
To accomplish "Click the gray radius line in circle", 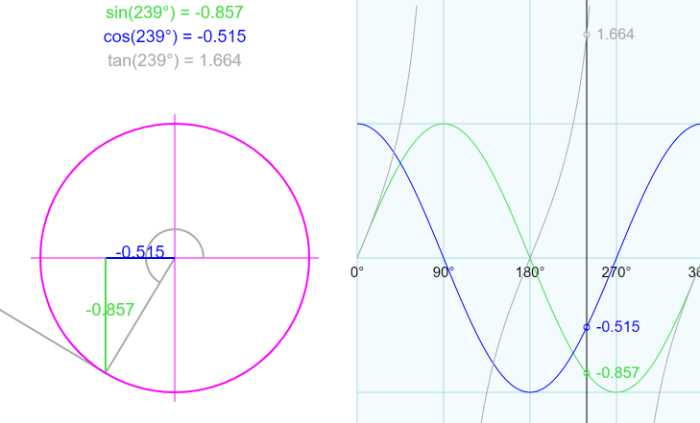I will tap(140, 315).
